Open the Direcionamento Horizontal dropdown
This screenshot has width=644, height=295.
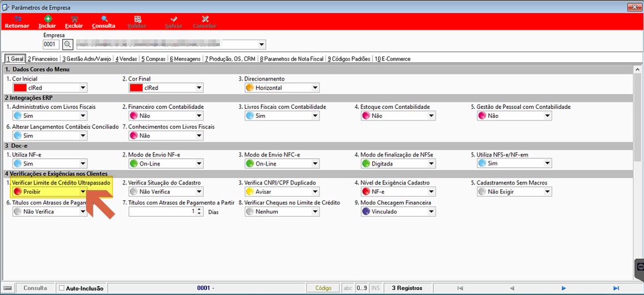click(315, 88)
